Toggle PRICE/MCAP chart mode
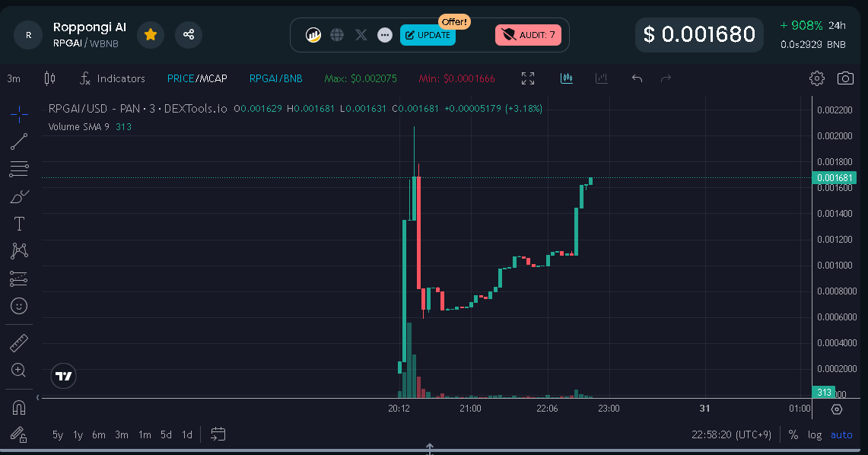 pos(197,78)
